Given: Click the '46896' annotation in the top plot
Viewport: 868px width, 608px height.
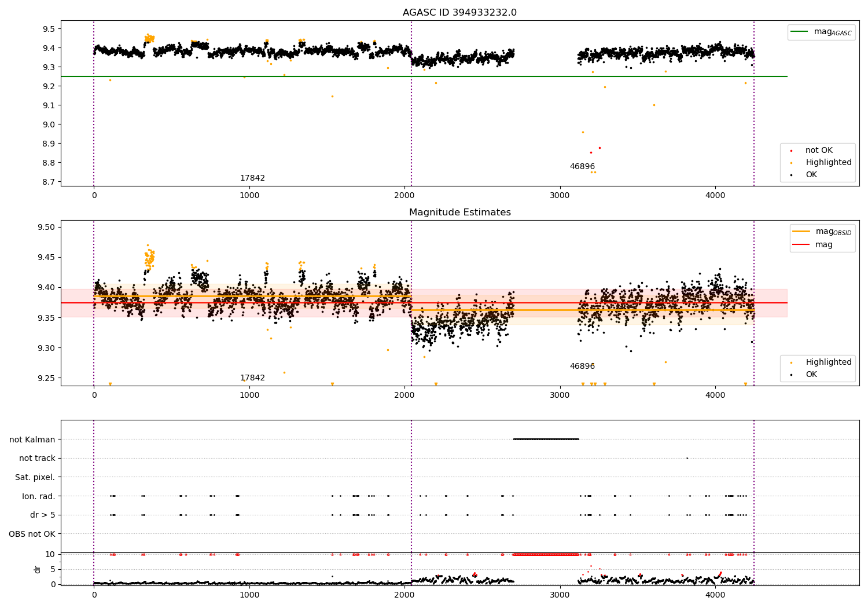Looking at the screenshot, I should (x=582, y=167).
